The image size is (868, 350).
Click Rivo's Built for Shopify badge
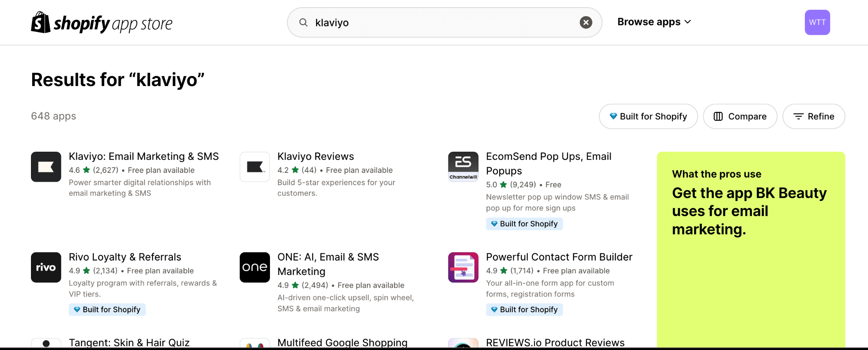coord(107,310)
